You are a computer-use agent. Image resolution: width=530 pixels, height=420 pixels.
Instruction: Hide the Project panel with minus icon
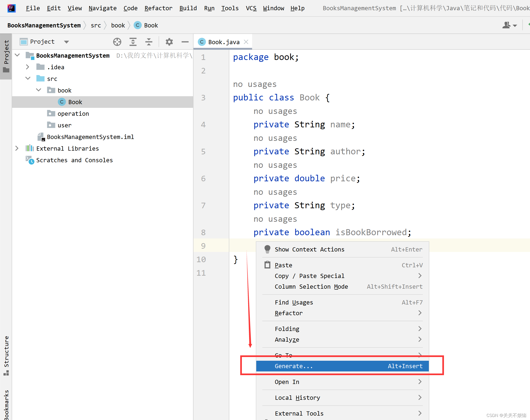[x=185, y=42]
